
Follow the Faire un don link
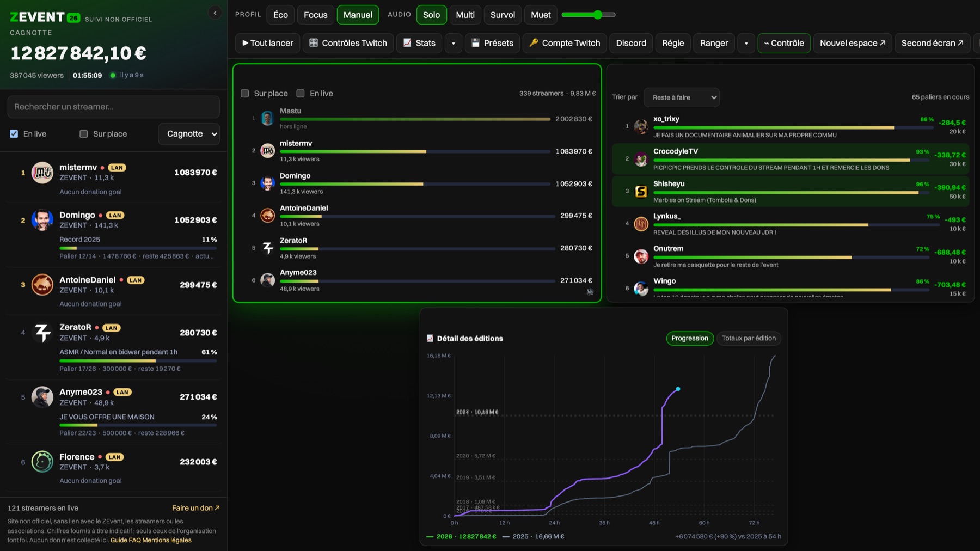coord(196,508)
